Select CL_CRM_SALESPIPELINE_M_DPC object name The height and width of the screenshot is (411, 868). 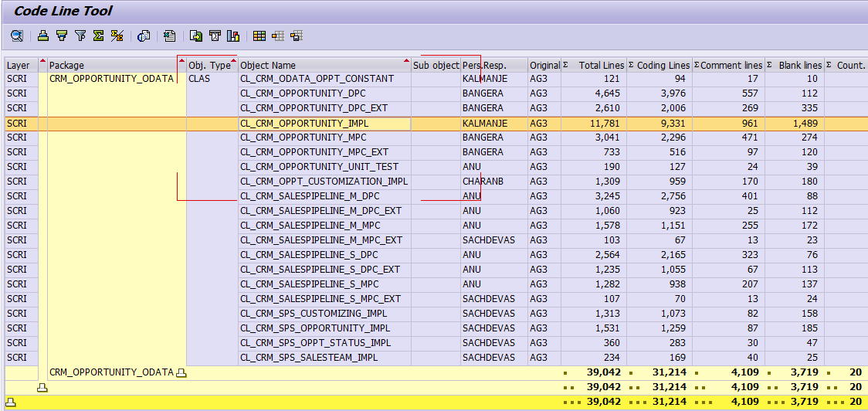(x=310, y=196)
